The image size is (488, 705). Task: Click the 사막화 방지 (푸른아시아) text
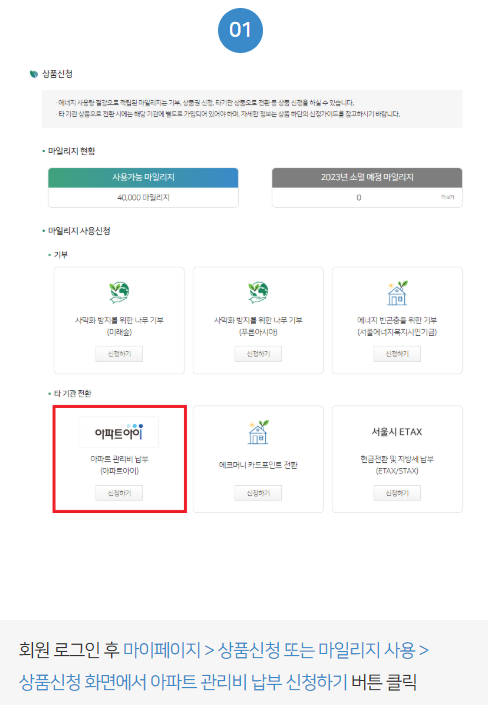click(258, 326)
